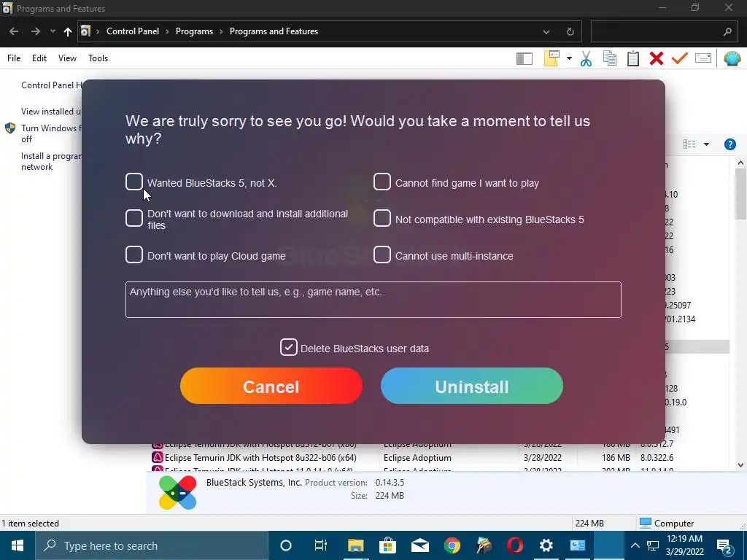Refresh the Programs and Features window
The height and width of the screenshot is (560, 747).
[x=570, y=32]
